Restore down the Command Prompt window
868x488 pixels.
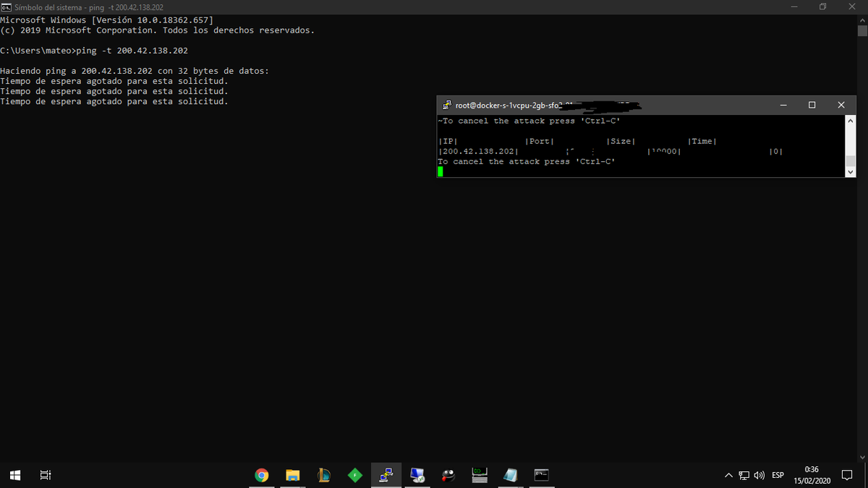click(823, 7)
